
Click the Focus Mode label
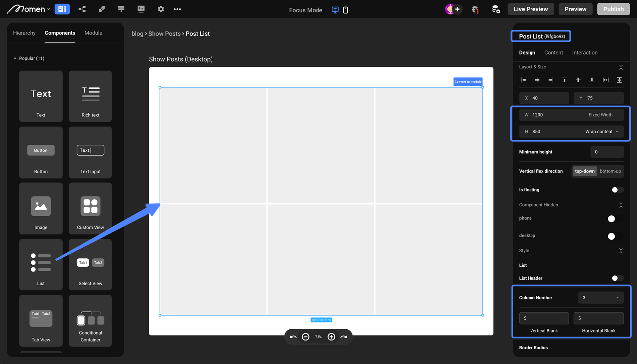[x=306, y=10]
